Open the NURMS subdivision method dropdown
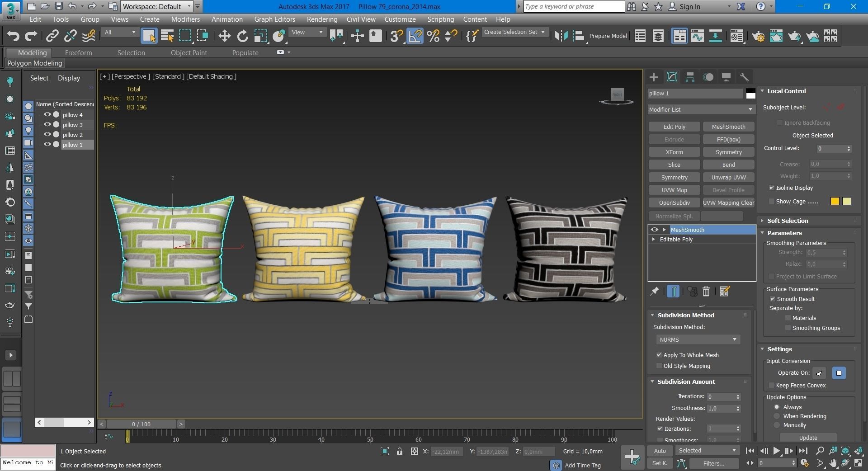The height and width of the screenshot is (471, 868). click(x=698, y=339)
